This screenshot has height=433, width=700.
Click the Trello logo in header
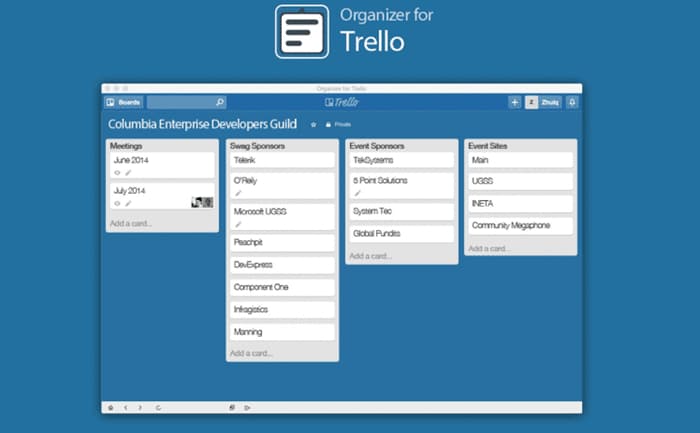(342, 102)
